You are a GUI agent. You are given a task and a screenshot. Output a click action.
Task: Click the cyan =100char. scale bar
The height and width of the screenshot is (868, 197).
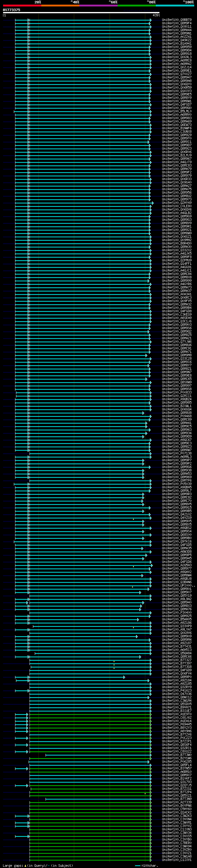coord(137,866)
